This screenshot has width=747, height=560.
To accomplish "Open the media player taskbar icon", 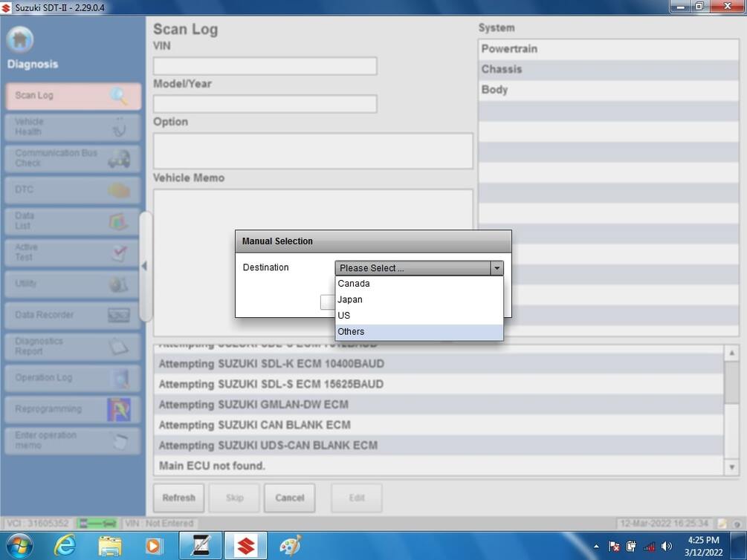I will [x=153, y=546].
